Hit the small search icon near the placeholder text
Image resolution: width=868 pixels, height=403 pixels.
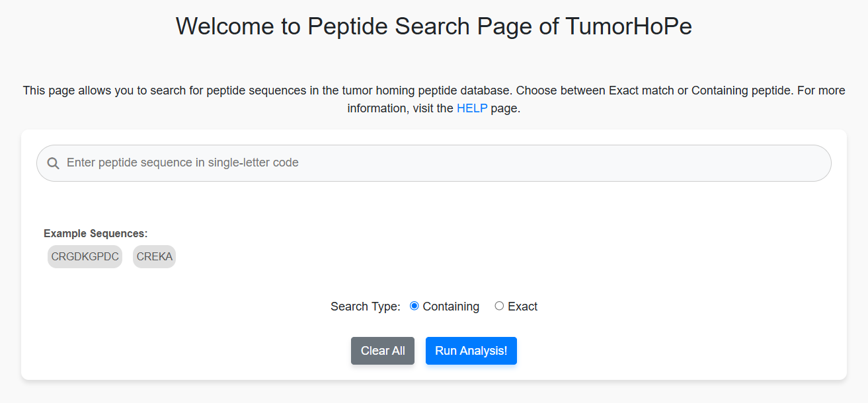click(53, 163)
